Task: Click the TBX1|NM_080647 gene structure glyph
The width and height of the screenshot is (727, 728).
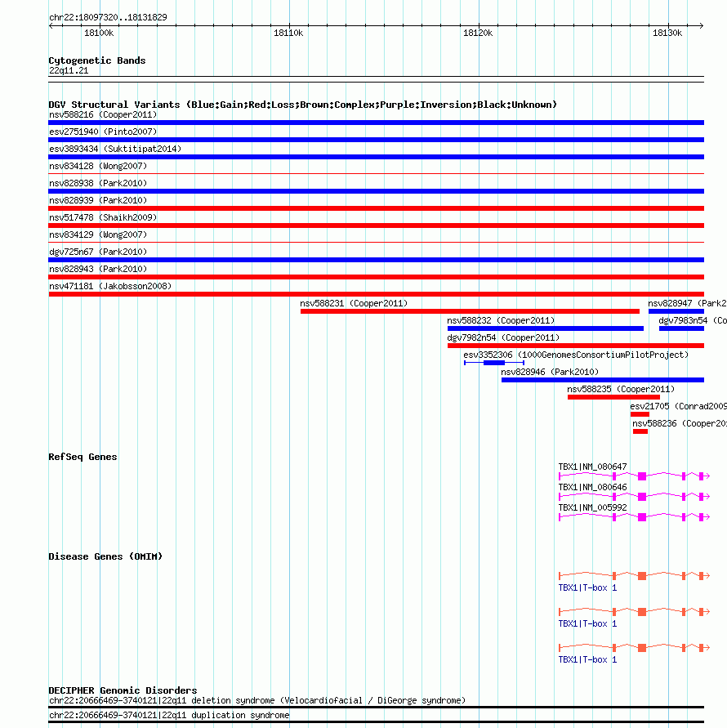Action: tap(634, 476)
